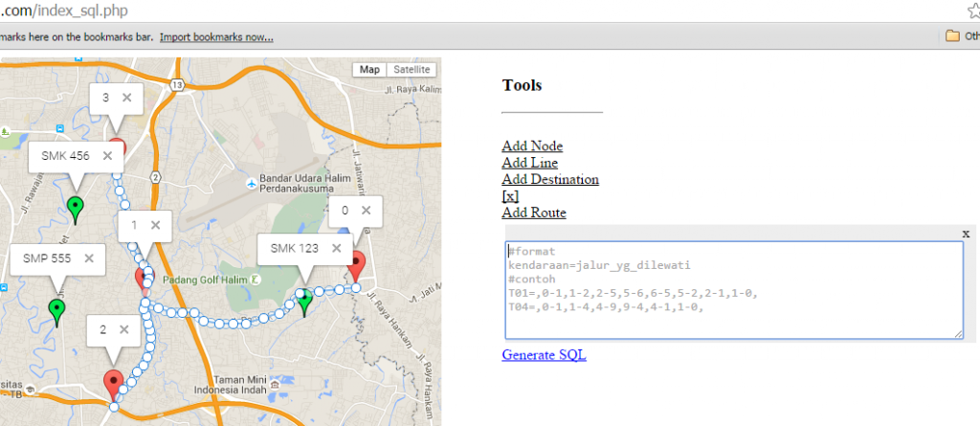Click the Generate SQL link
The height and width of the screenshot is (426, 980).
click(544, 355)
